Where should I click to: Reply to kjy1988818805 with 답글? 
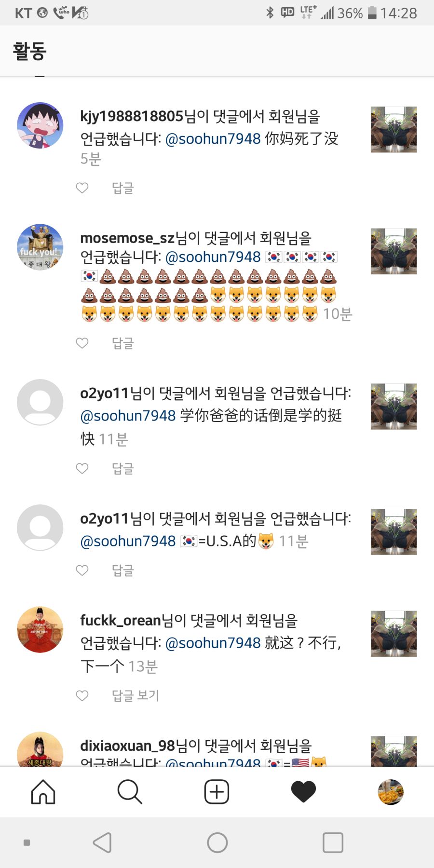(123, 188)
